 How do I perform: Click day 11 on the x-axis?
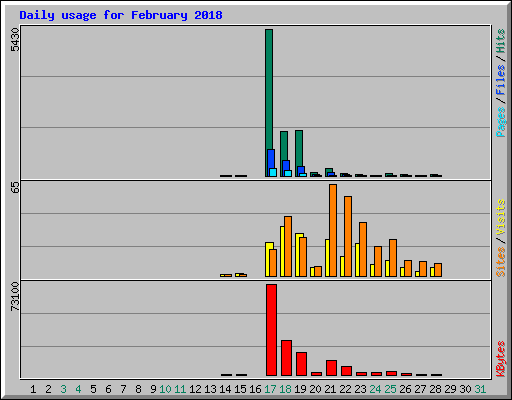tap(180, 389)
